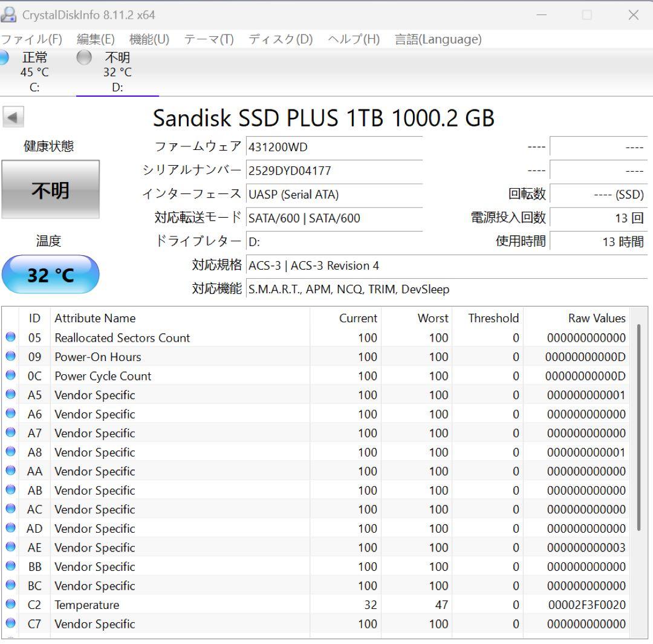Click the Threshold column header
The image size is (653, 644).
pyautogui.click(x=488, y=318)
